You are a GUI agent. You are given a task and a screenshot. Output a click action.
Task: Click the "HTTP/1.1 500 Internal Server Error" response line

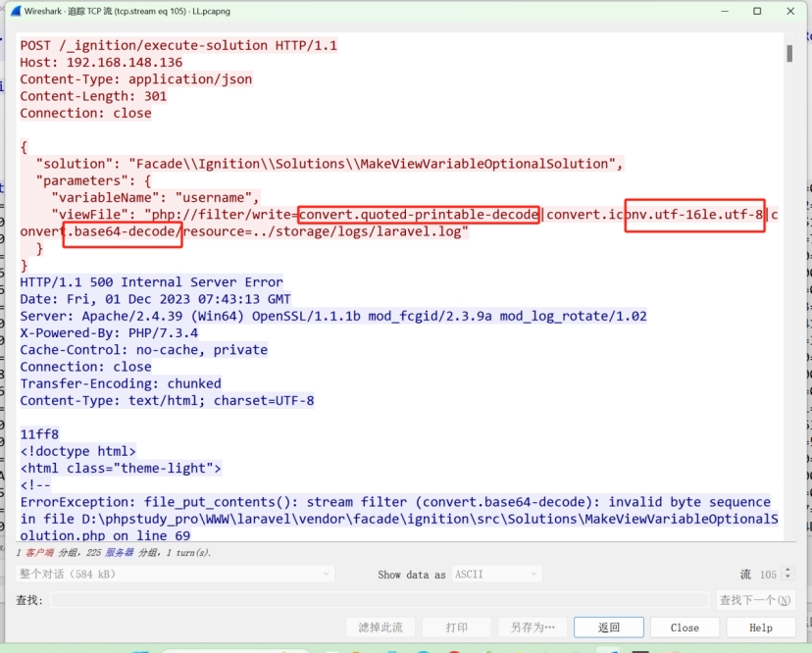pos(151,282)
